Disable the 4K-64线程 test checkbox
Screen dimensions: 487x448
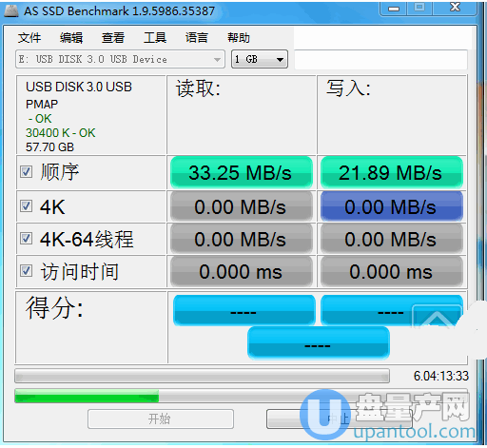(26, 239)
